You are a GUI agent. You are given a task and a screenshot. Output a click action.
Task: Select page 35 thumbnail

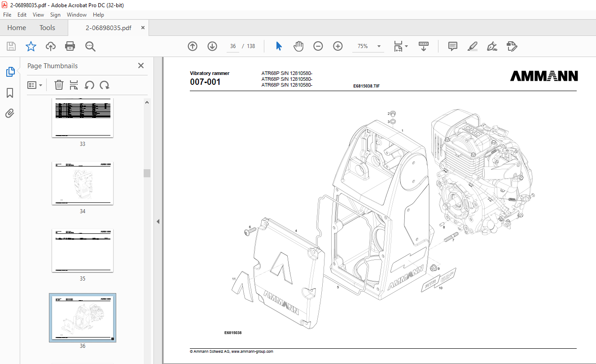click(x=83, y=250)
